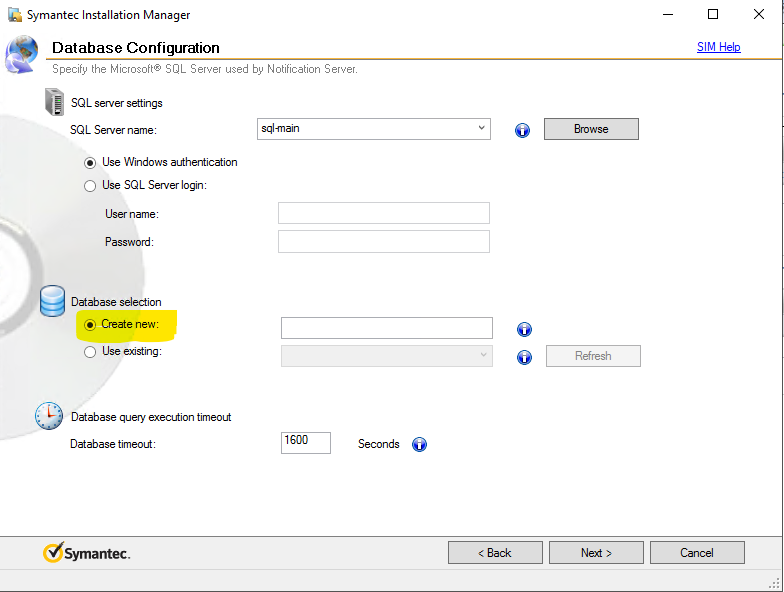Click the info icon beside Create new field

pyautogui.click(x=524, y=329)
